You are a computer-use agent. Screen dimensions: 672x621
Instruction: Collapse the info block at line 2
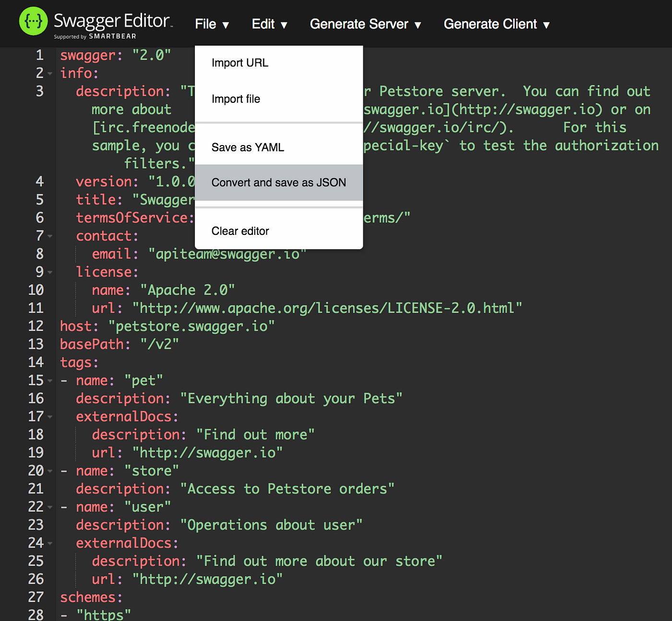click(50, 73)
